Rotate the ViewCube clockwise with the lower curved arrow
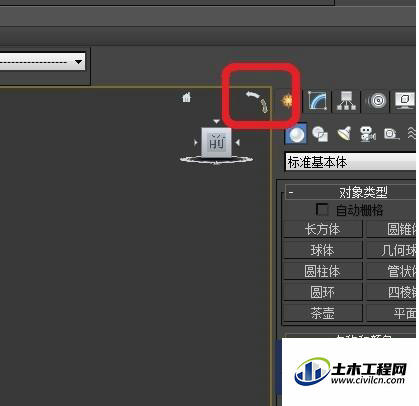This screenshot has width=419, height=406. point(264,106)
